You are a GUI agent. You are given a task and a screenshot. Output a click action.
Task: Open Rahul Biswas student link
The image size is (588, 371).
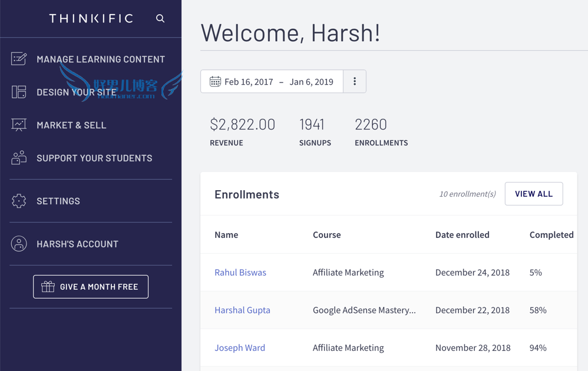pos(240,273)
